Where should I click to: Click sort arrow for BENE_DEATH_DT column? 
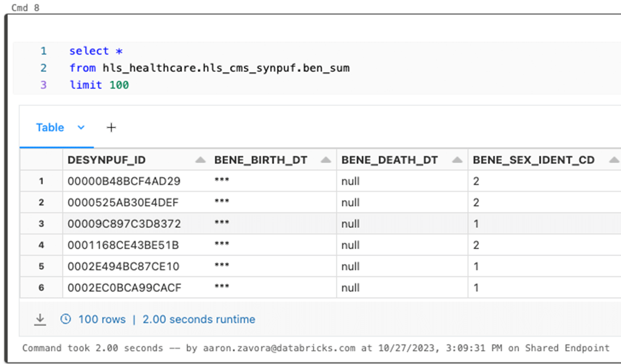(457, 160)
